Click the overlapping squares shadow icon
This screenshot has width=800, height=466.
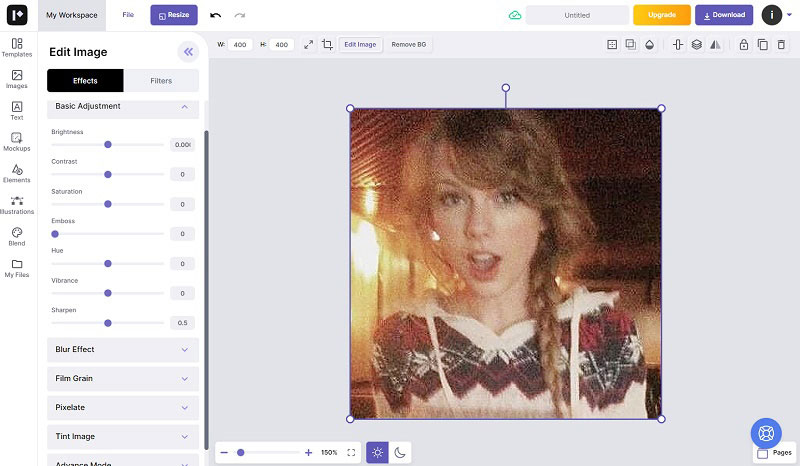point(631,44)
